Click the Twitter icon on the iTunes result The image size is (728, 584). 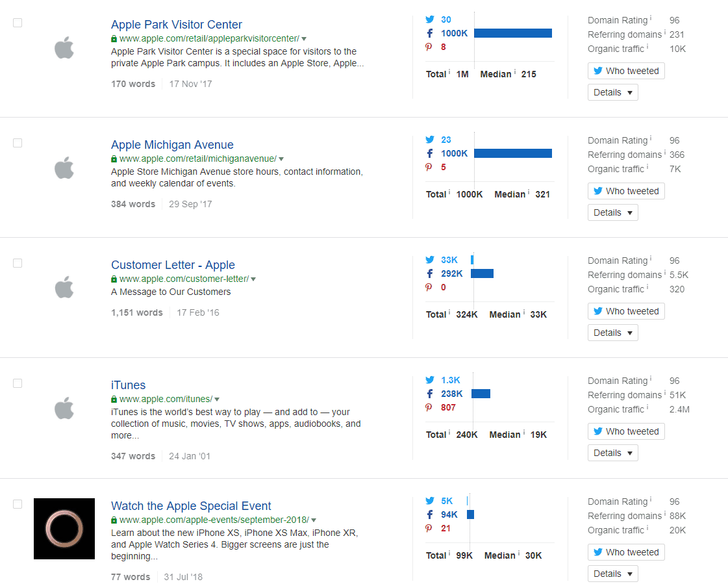(430, 380)
